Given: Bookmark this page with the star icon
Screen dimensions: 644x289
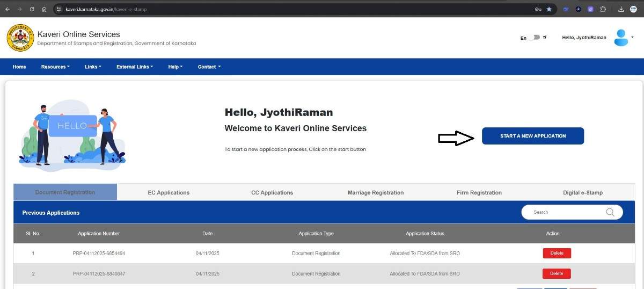Looking at the screenshot, I should (x=549, y=9).
